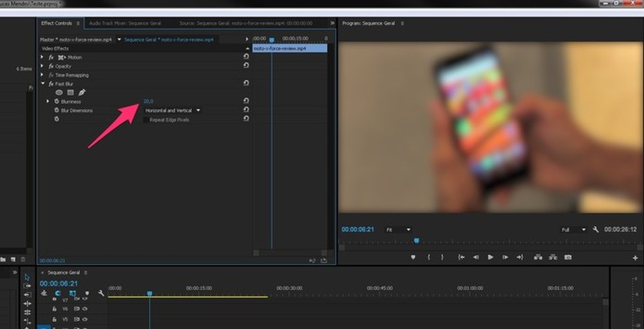This screenshot has width=644, height=329.
Task: Click the Program Monitor playhead marker
Action: click(x=416, y=241)
